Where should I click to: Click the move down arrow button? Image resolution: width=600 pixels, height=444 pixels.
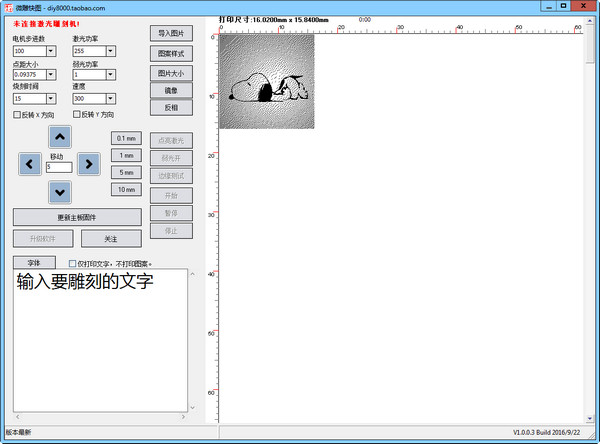[60, 192]
